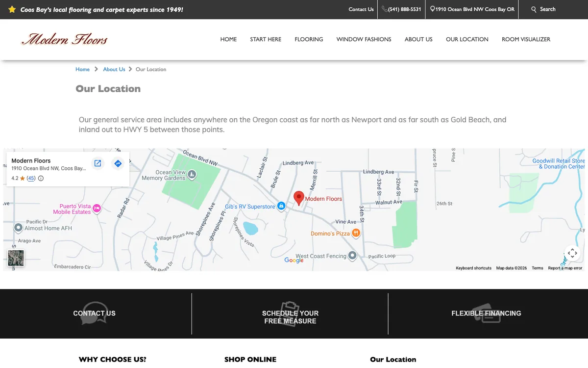Click the 'SHOP ONLINE' footer heading

tap(250, 359)
